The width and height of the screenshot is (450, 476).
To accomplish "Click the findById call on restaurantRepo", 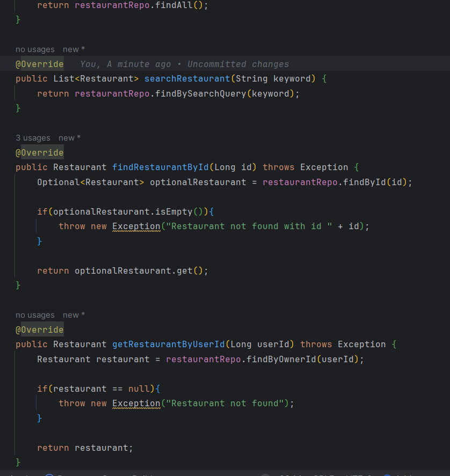I will pyautogui.click(x=364, y=182).
